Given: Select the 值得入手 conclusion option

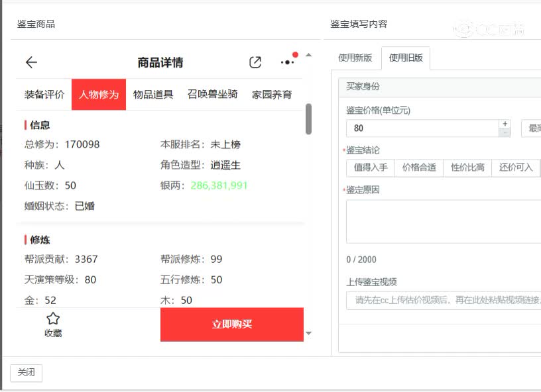Looking at the screenshot, I should [x=372, y=168].
